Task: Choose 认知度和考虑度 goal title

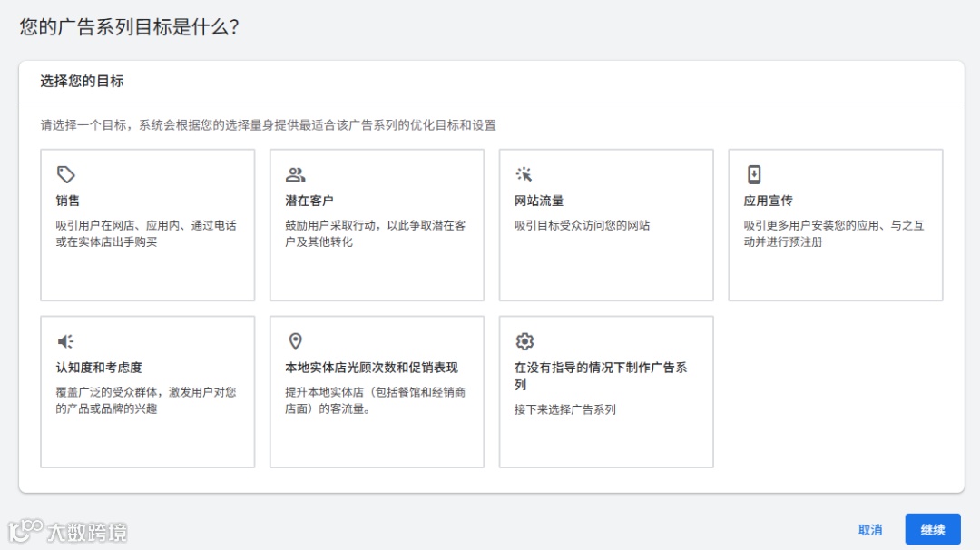Action: 99,368
